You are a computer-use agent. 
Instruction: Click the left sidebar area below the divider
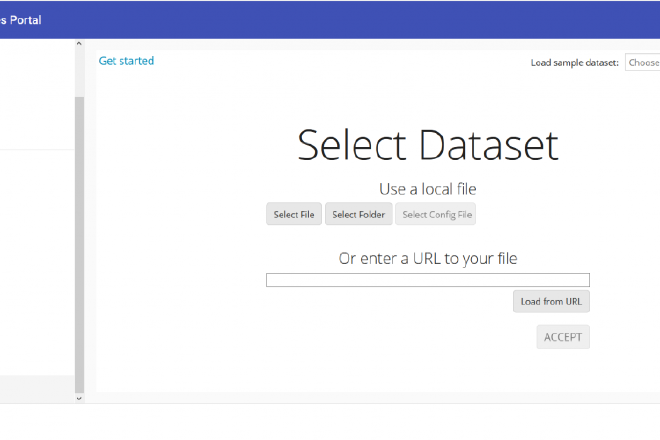pos(36,260)
